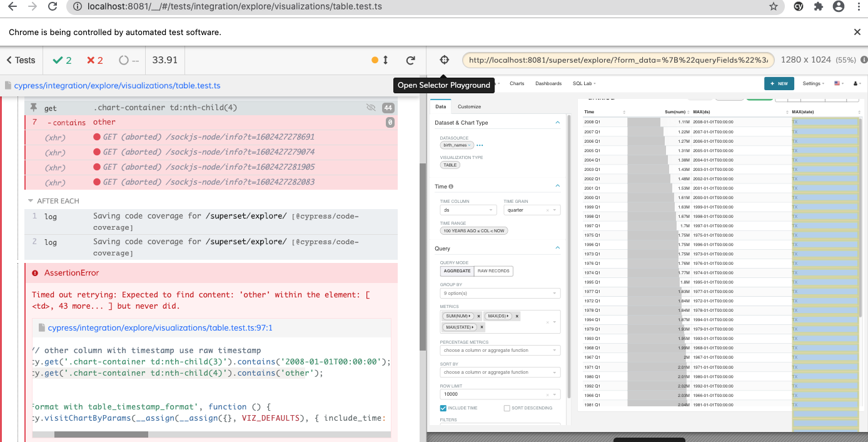
Task: Change the TABLE visualization type
Action: pyautogui.click(x=450, y=165)
